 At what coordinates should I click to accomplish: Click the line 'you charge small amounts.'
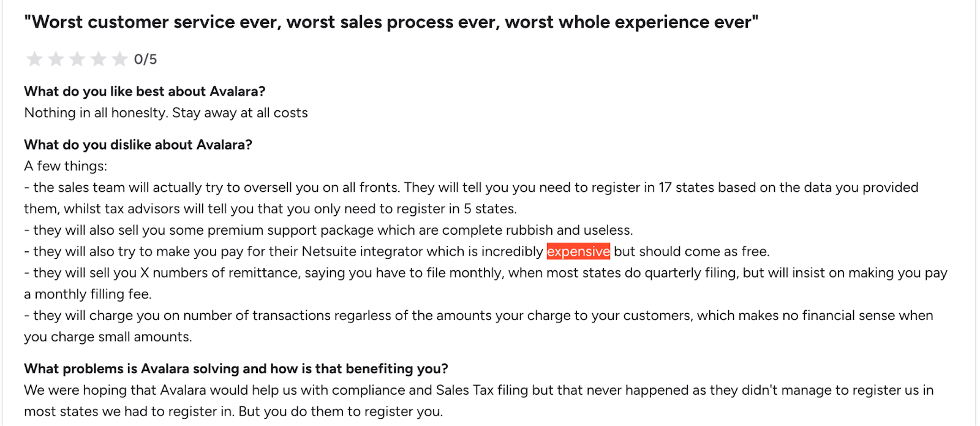[x=108, y=337]
